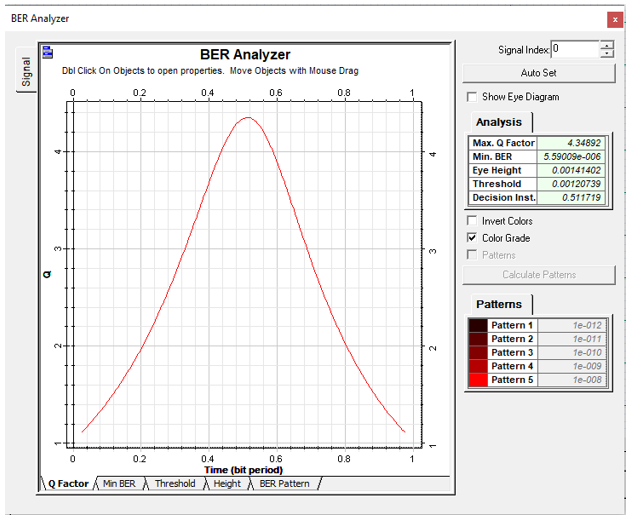Switch to the Q Factor tab
635x518 pixels.
[68, 484]
